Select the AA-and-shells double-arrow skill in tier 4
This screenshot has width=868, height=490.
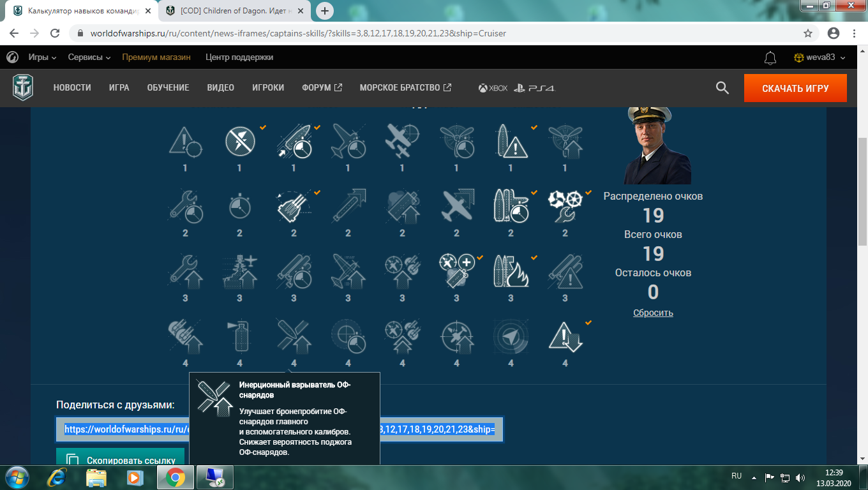[x=402, y=336]
